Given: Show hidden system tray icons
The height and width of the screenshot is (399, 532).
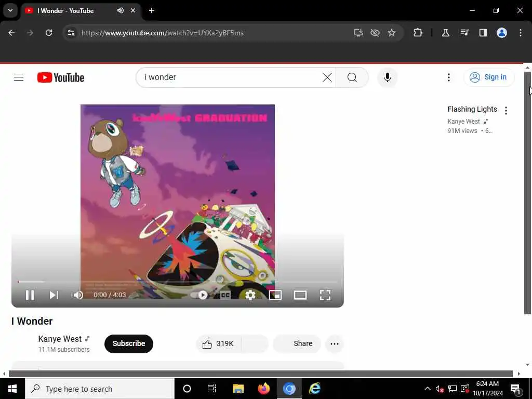Looking at the screenshot, I should (428, 389).
